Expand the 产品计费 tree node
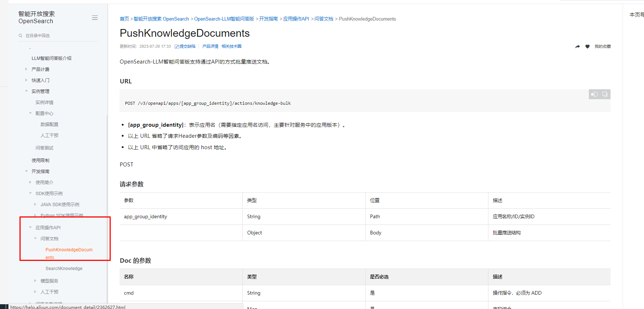This screenshot has width=644, height=309. tap(26, 69)
